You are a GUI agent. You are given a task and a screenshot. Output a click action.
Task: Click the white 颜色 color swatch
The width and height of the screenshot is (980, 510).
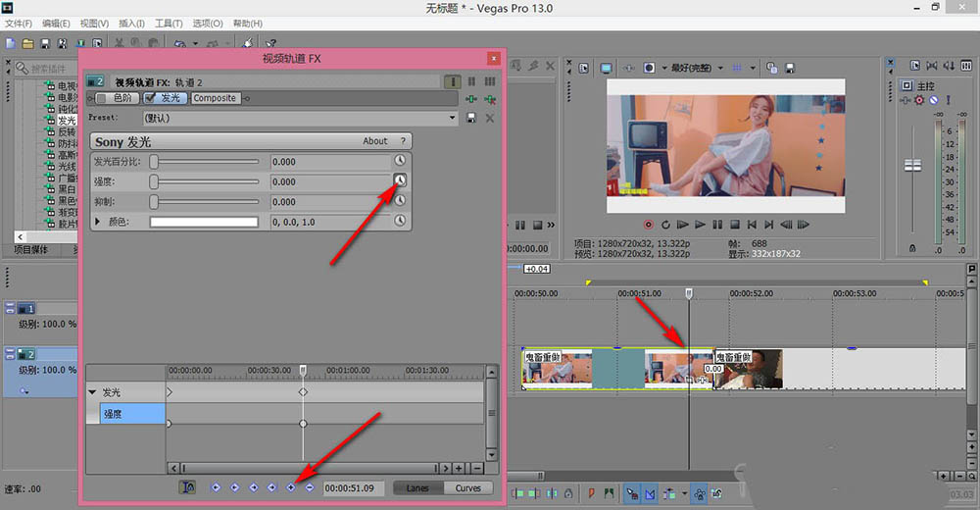(204, 222)
